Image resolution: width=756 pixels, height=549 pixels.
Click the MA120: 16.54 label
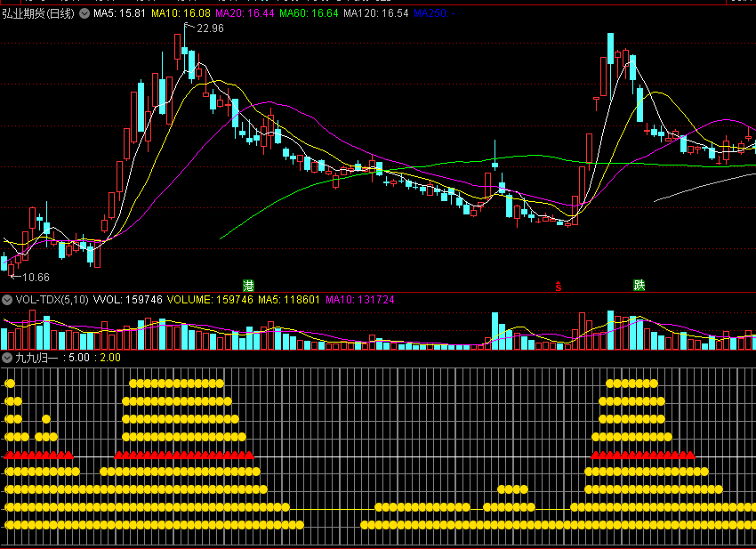(376, 13)
